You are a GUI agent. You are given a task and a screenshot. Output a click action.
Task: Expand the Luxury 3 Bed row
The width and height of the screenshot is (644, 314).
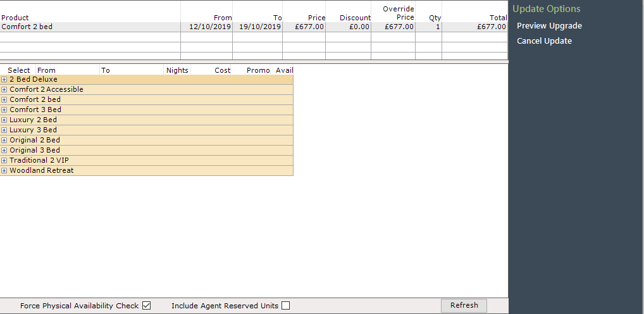click(4, 130)
